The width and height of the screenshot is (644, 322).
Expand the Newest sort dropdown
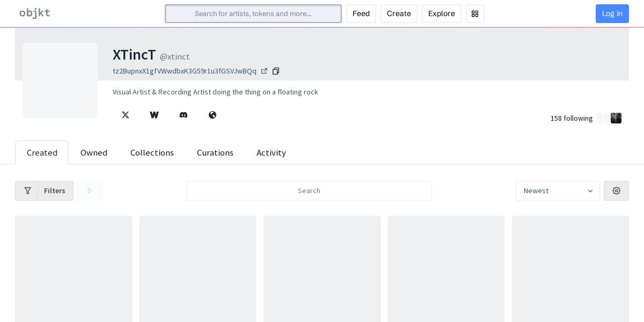coord(558,191)
